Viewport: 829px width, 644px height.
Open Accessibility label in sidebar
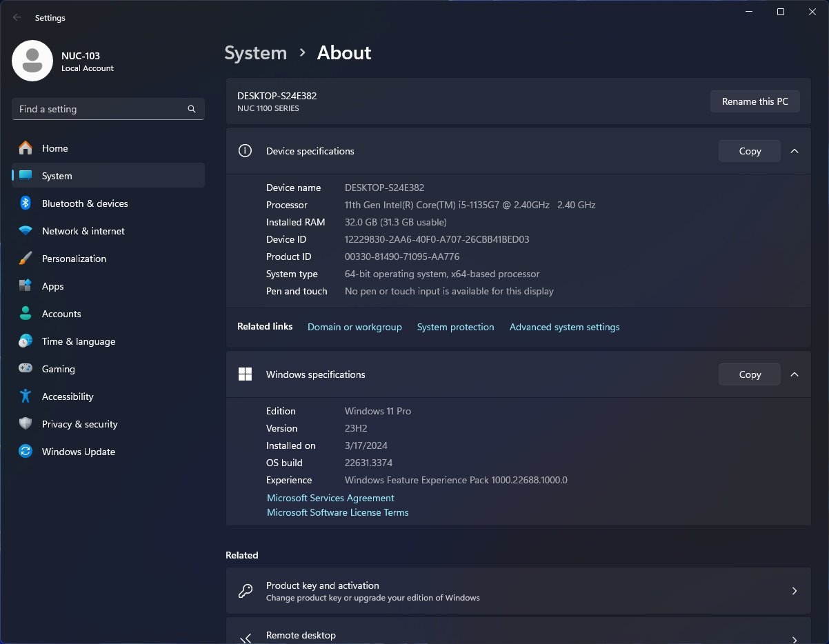(68, 396)
